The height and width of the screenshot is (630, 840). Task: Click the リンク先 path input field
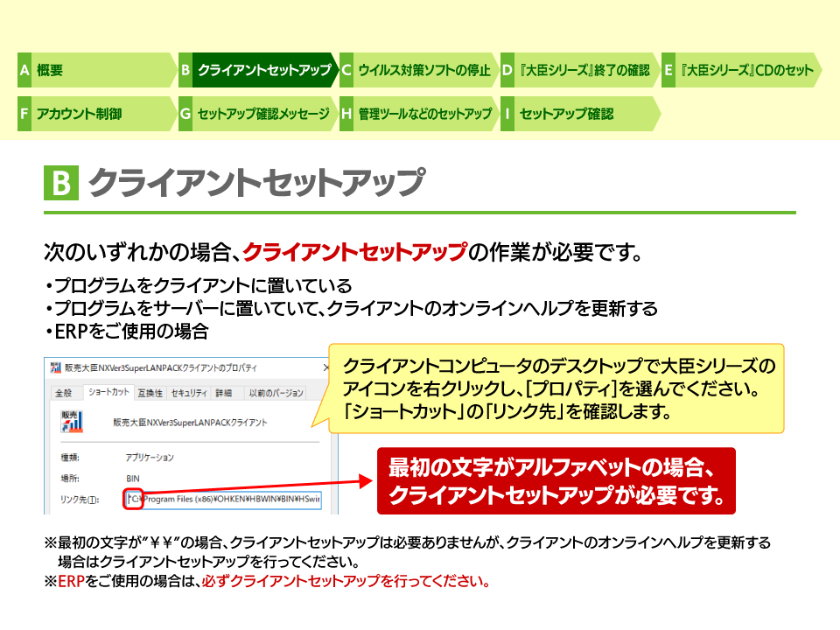223,500
